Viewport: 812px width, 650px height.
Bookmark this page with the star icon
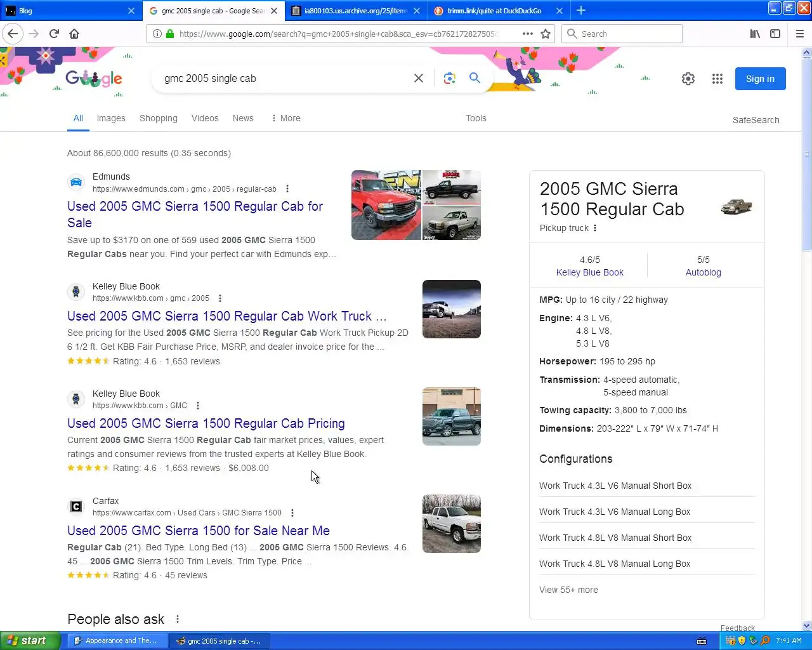click(x=546, y=34)
